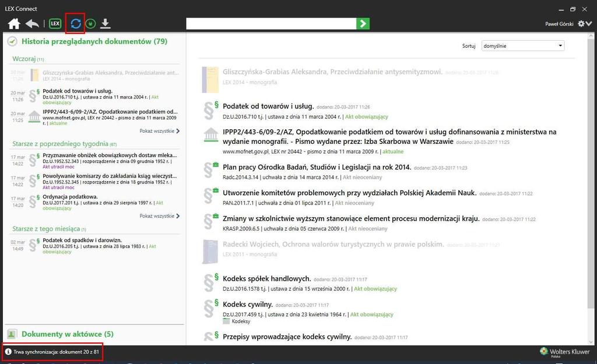Click the green search arrow button
This screenshot has height=364, width=597.
pos(363,23)
